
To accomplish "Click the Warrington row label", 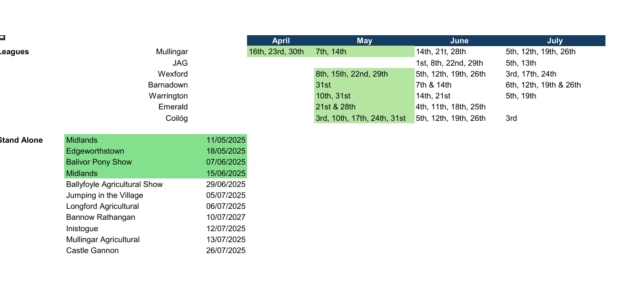I will point(168,96).
